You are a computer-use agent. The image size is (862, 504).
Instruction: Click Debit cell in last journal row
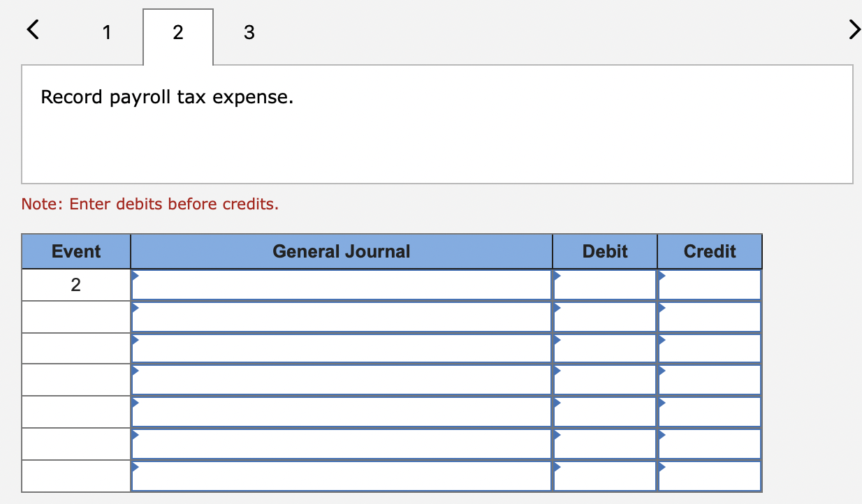pos(605,476)
